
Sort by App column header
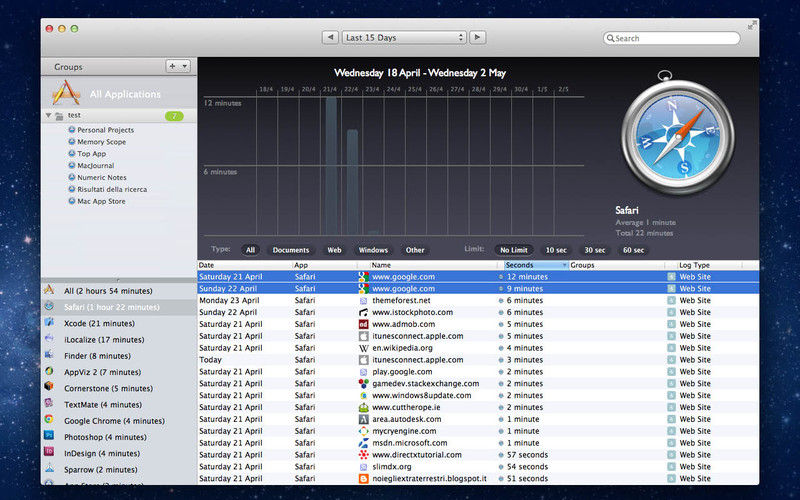pyautogui.click(x=324, y=265)
